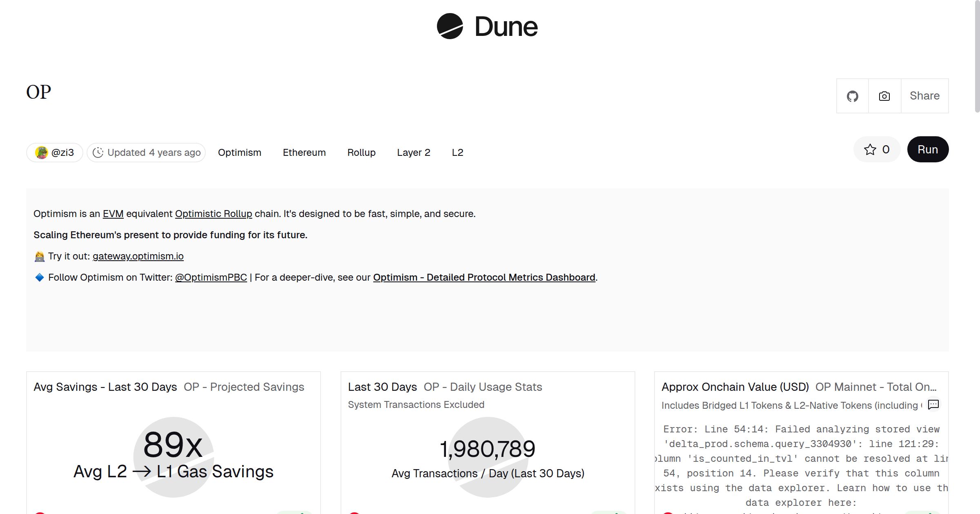Select the Rollup tag

(361, 153)
